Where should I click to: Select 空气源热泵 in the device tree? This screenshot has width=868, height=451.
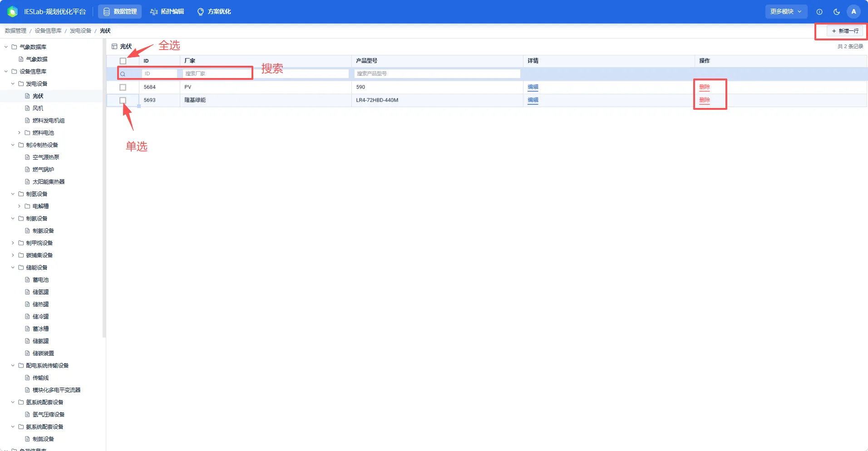pos(46,157)
